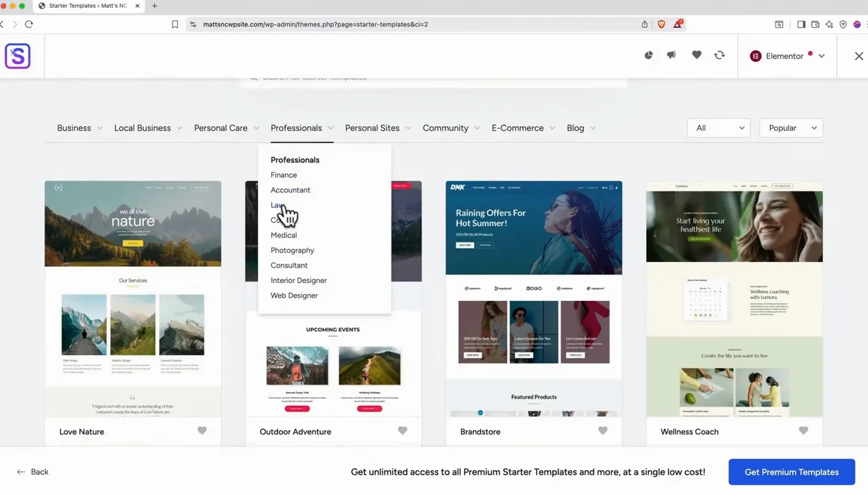Click the Professionals category tab
868x495 pixels.
pos(302,128)
